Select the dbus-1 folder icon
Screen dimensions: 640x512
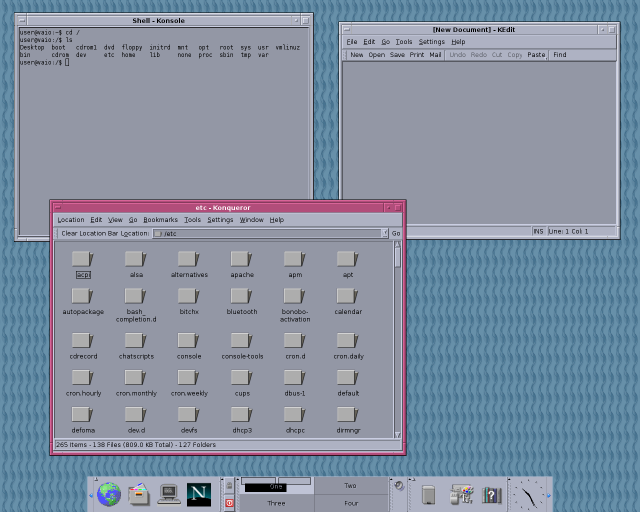click(295, 377)
